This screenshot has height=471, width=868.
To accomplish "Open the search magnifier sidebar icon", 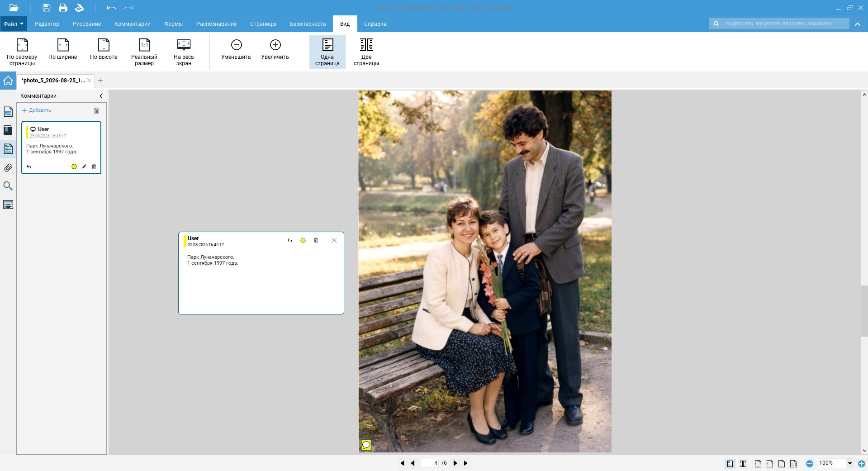I will click(8, 186).
